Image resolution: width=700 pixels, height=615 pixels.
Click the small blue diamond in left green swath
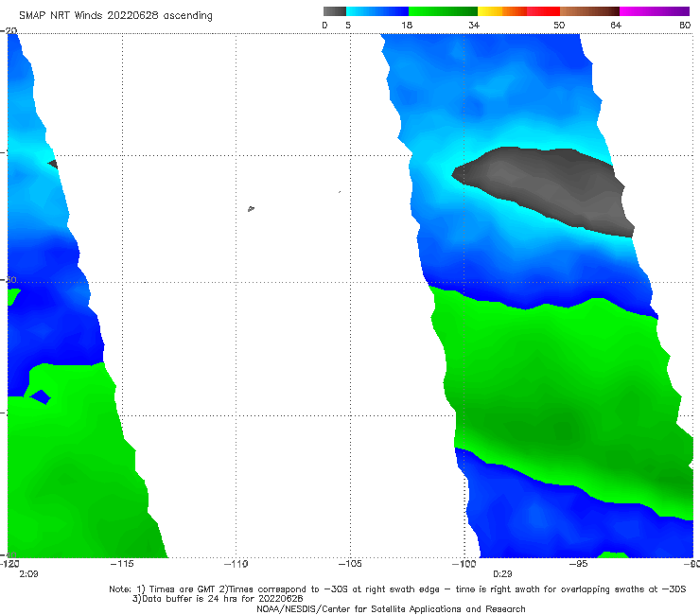pos(41,396)
